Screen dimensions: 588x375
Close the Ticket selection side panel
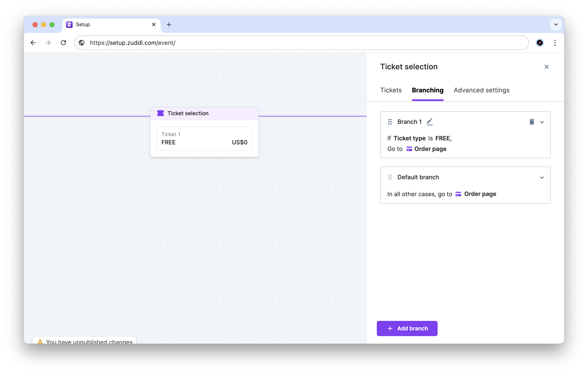point(546,67)
